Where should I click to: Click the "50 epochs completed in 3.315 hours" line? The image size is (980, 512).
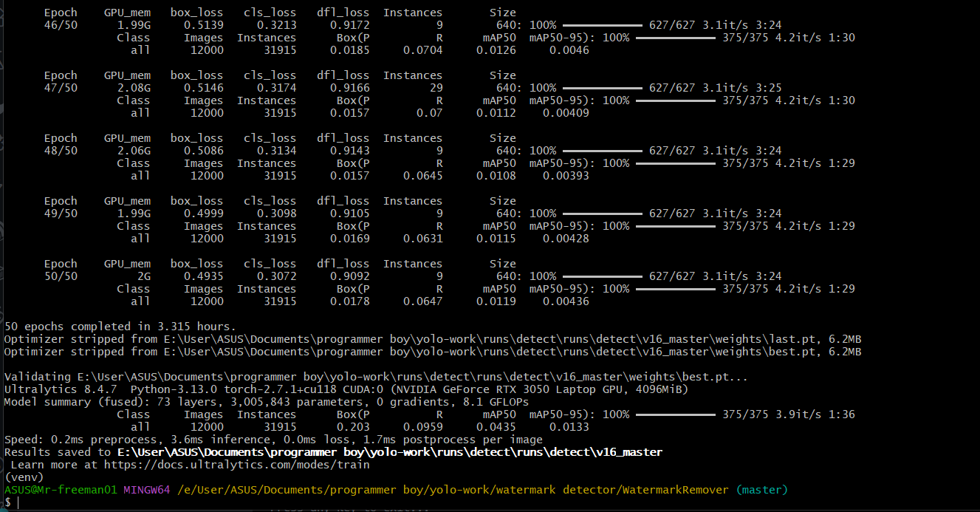120,327
